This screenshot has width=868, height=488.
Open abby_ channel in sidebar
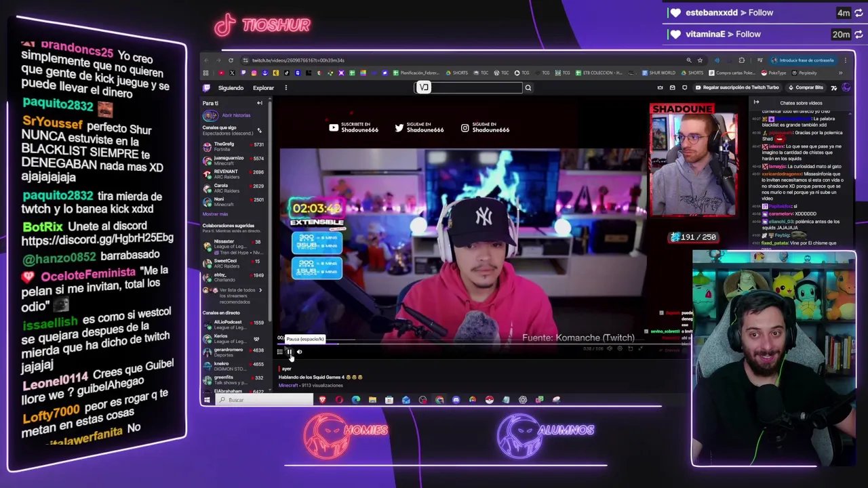pos(234,277)
